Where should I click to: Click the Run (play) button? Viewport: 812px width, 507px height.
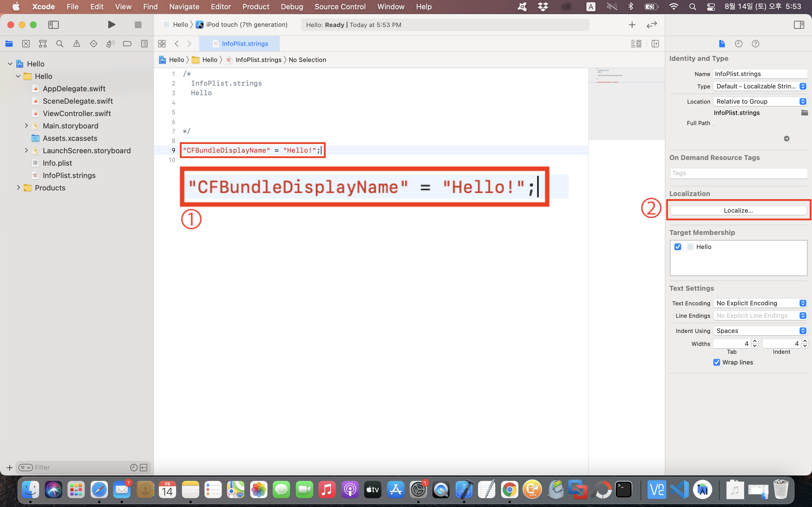pos(111,25)
